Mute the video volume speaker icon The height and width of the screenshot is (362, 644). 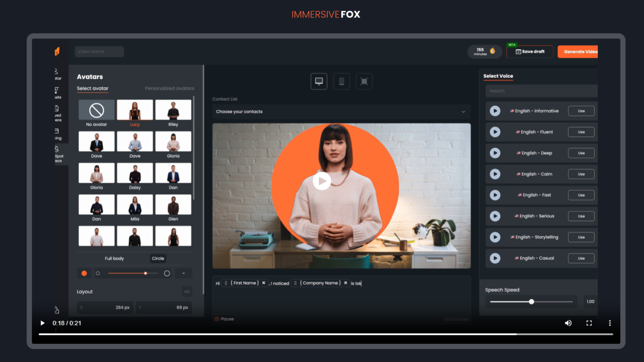click(568, 323)
